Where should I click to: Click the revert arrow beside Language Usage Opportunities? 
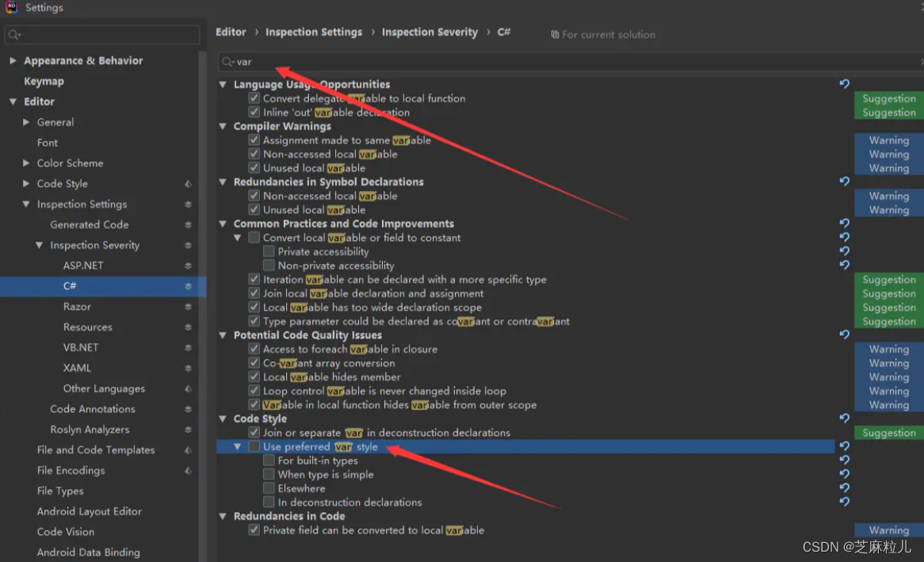844,83
